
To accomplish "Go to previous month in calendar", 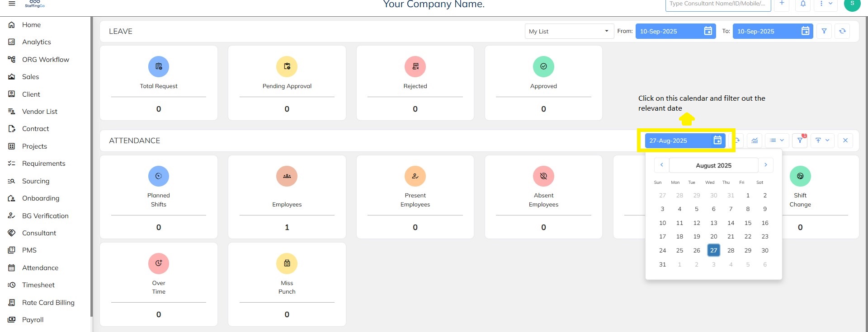I will click(x=661, y=165).
